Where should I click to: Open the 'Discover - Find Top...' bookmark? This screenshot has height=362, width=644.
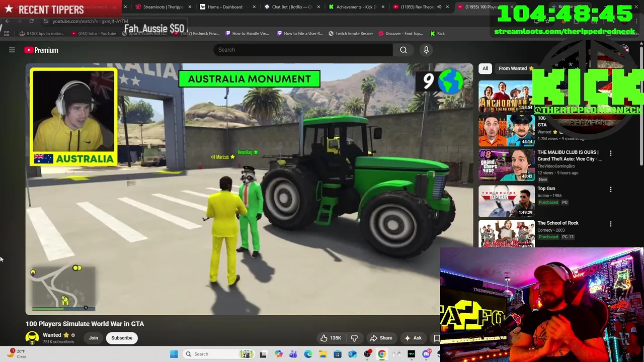(x=400, y=33)
